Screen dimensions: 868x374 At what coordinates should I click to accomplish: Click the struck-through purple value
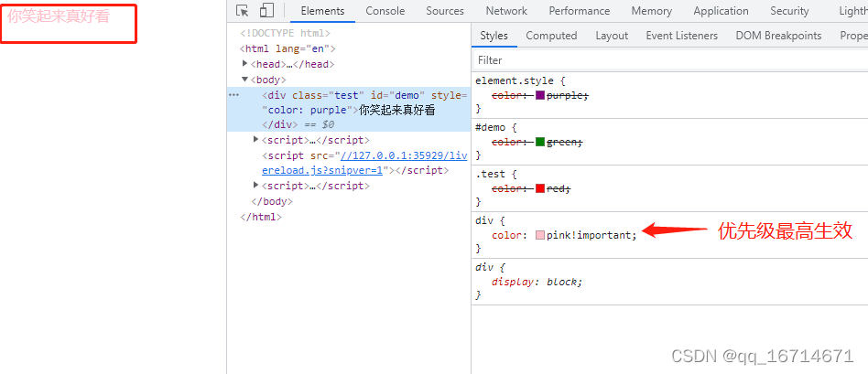tap(566, 95)
